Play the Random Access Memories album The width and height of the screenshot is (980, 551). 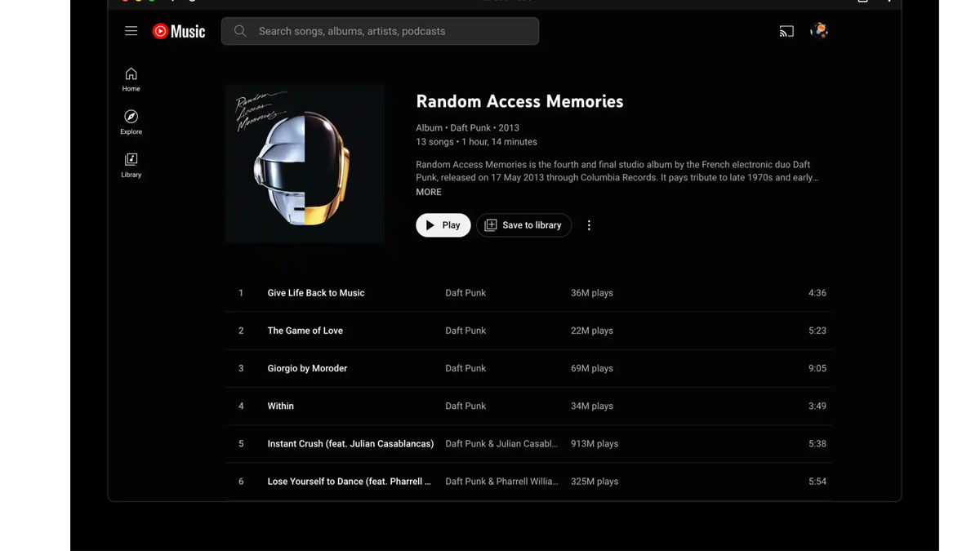443,225
